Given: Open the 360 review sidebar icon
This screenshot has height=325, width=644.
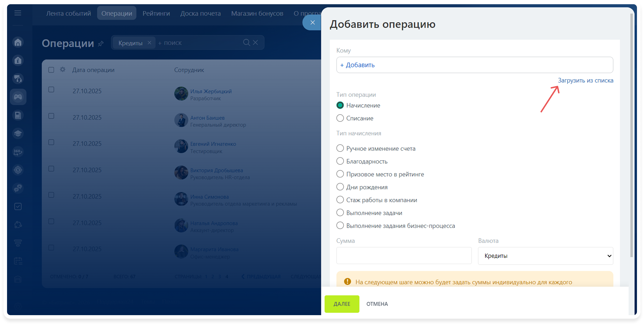Looking at the screenshot, I should click(18, 152).
